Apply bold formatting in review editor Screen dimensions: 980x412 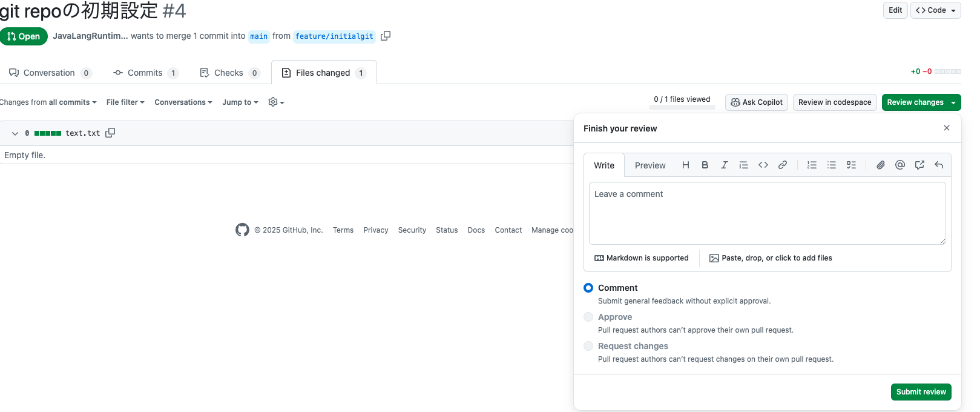(705, 165)
